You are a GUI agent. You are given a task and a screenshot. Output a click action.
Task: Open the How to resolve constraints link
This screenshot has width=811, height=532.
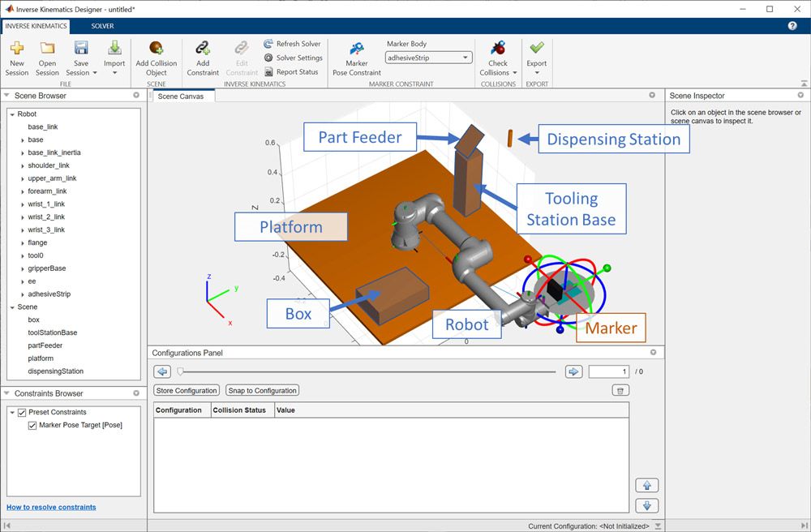[51, 506]
